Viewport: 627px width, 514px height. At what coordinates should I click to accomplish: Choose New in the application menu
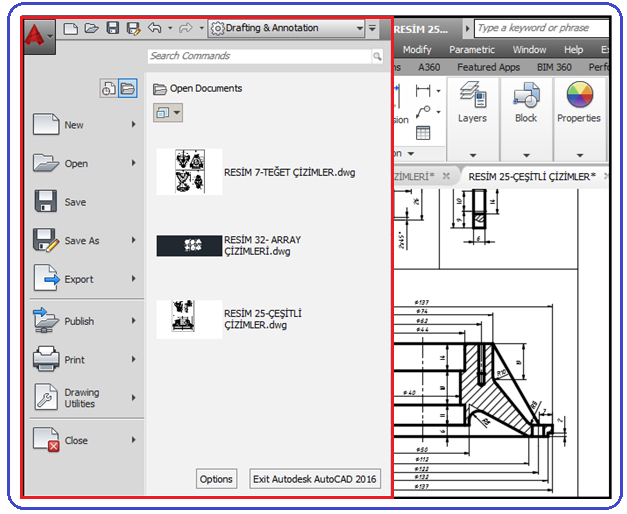(x=84, y=124)
